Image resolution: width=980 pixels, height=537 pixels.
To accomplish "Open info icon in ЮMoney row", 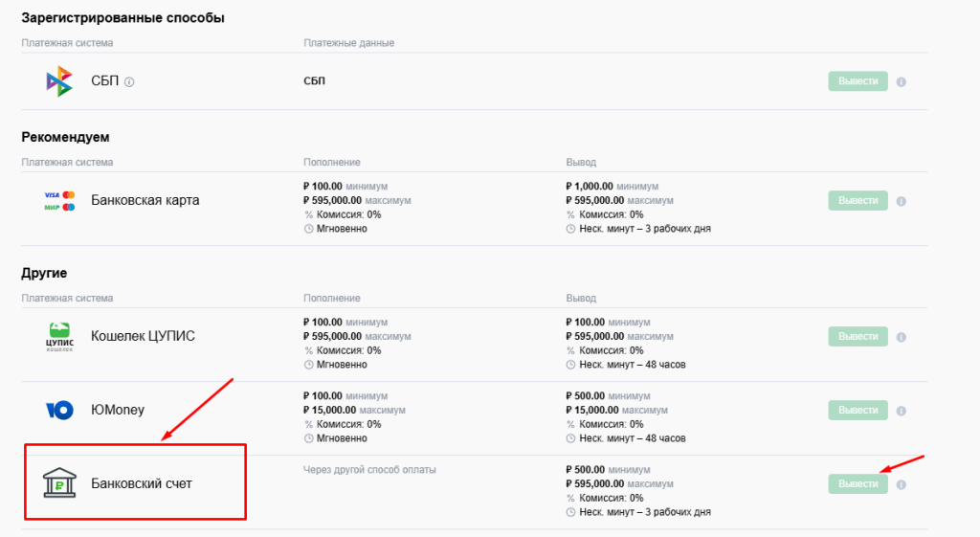I will [902, 411].
